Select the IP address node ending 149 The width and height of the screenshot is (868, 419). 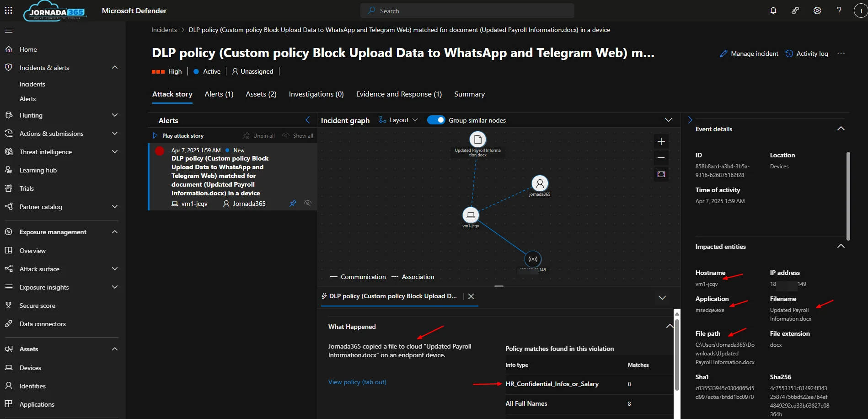tap(533, 259)
